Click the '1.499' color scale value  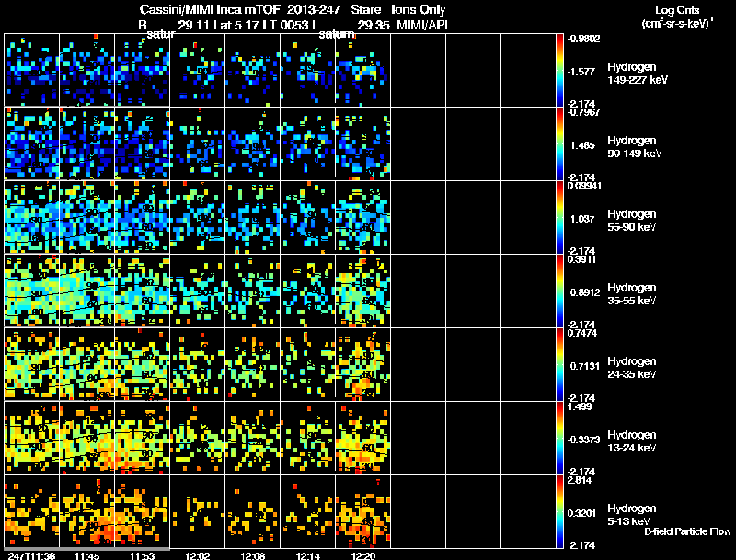pyautogui.click(x=580, y=406)
